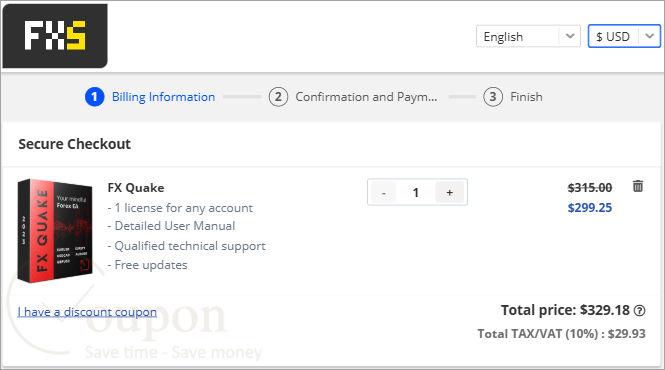Viewport: 665px width, 370px height.
Task: Click the FXS logo
Action: point(55,36)
